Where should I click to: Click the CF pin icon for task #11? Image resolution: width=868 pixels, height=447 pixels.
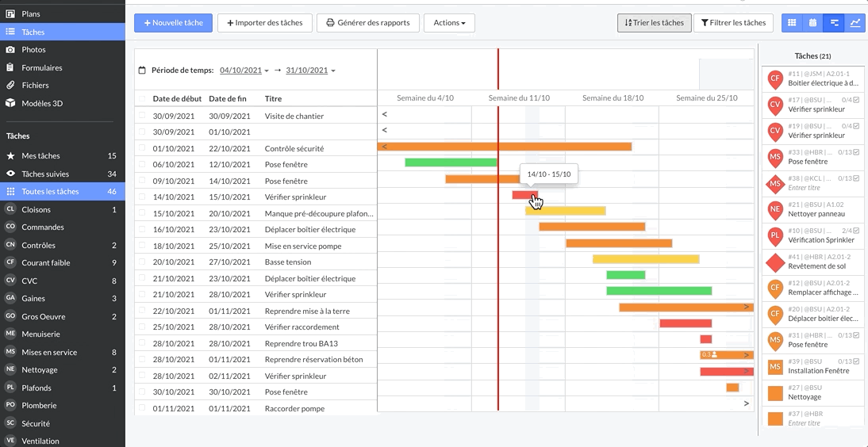(x=775, y=78)
